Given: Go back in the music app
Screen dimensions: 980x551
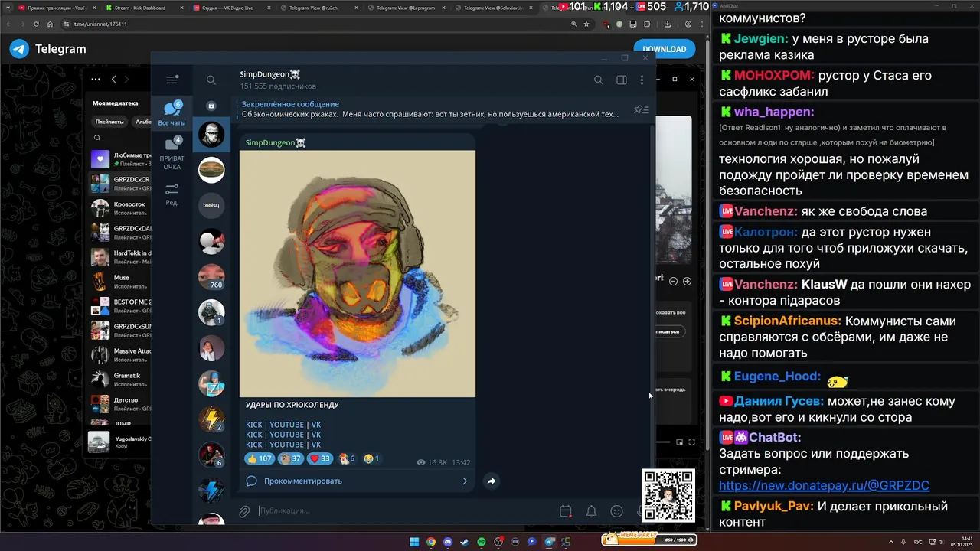Looking at the screenshot, I should pos(113,79).
